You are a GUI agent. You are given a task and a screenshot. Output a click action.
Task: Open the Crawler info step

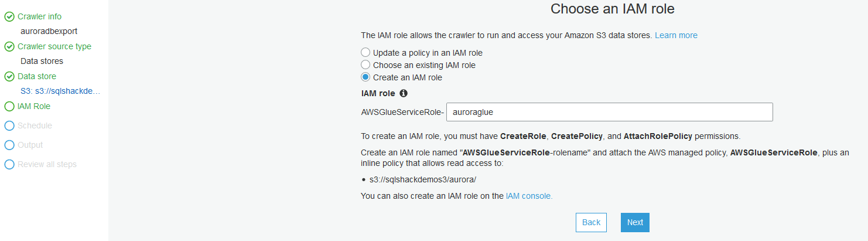pyautogui.click(x=39, y=17)
